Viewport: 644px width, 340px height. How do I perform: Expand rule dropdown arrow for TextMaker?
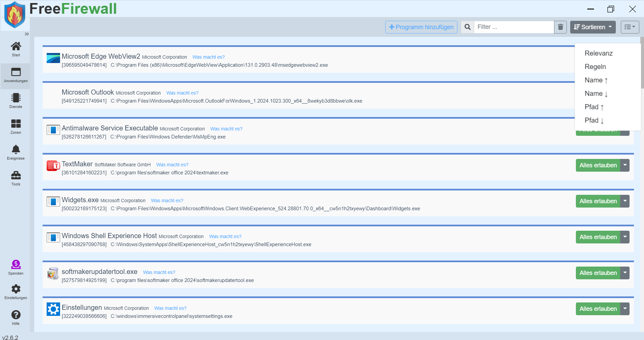[625, 165]
